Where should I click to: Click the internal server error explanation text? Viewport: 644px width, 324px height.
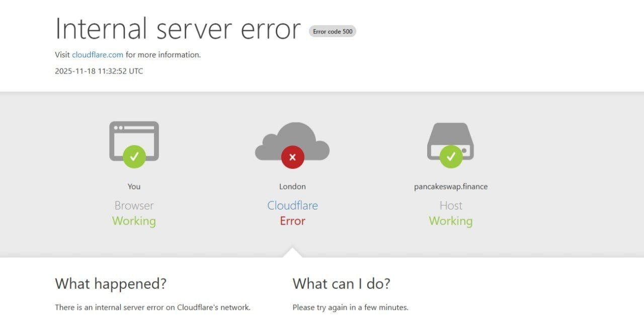pos(152,307)
